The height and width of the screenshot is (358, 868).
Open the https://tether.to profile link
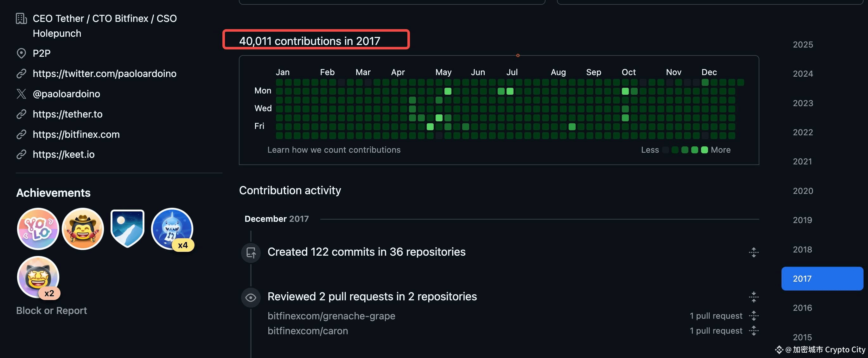(67, 114)
